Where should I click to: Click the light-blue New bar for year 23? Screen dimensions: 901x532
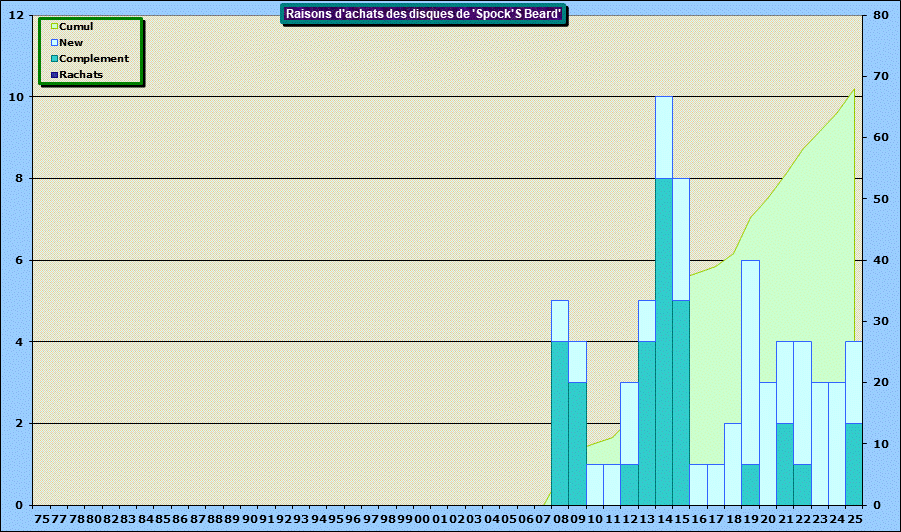(820, 443)
